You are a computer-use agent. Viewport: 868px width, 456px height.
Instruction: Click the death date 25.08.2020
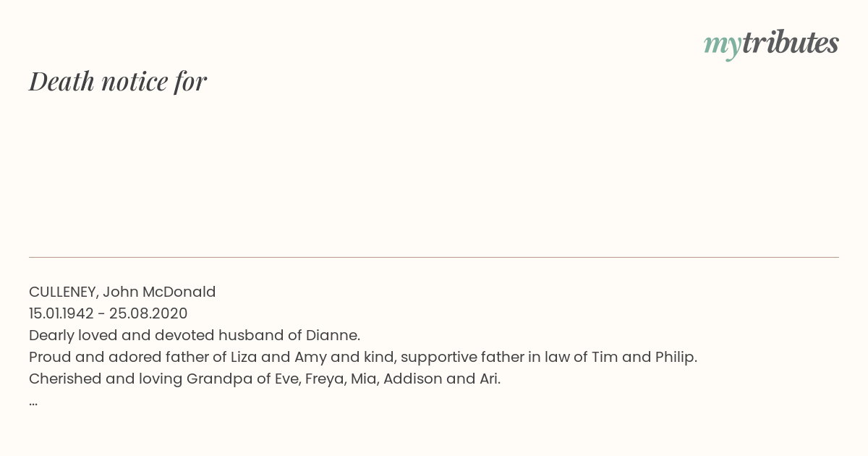click(148, 313)
